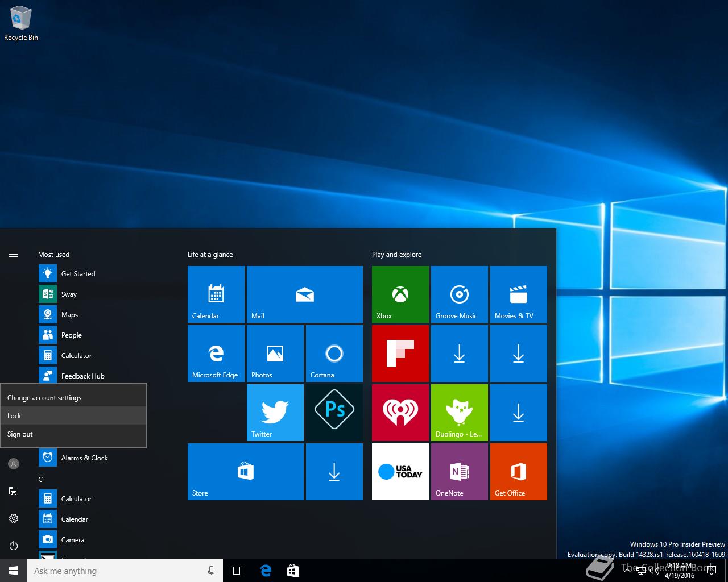728x582 pixels.
Task: Open the Photos tile
Action: 275,354
